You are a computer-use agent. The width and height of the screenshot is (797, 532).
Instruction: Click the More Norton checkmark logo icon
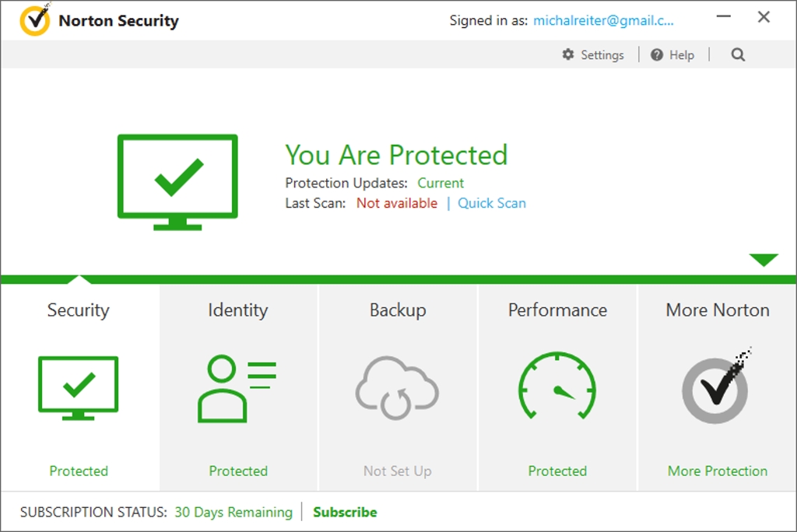(716, 387)
